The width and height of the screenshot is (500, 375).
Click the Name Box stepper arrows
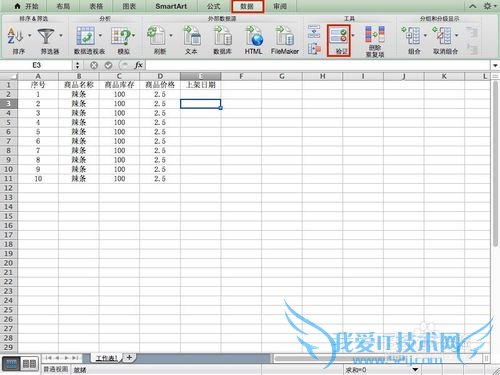click(77, 65)
